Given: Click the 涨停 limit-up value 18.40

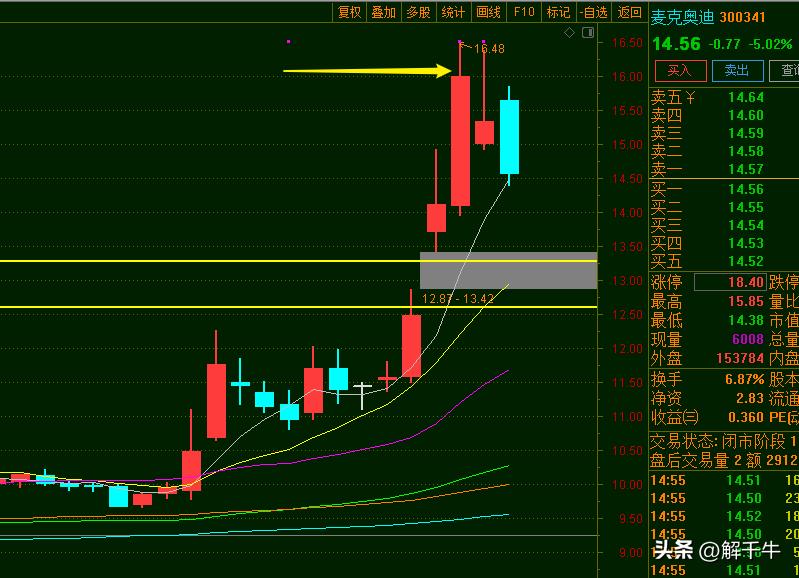Looking at the screenshot, I should (x=745, y=282).
